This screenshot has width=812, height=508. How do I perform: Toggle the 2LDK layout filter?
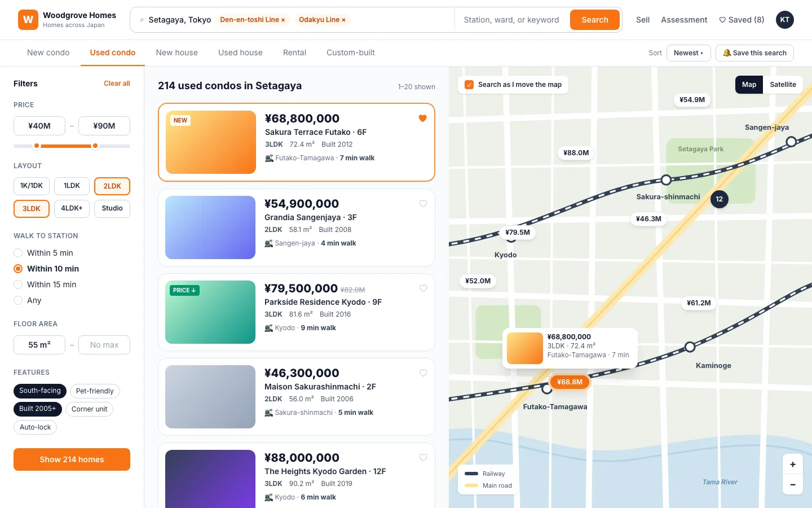[112, 186]
